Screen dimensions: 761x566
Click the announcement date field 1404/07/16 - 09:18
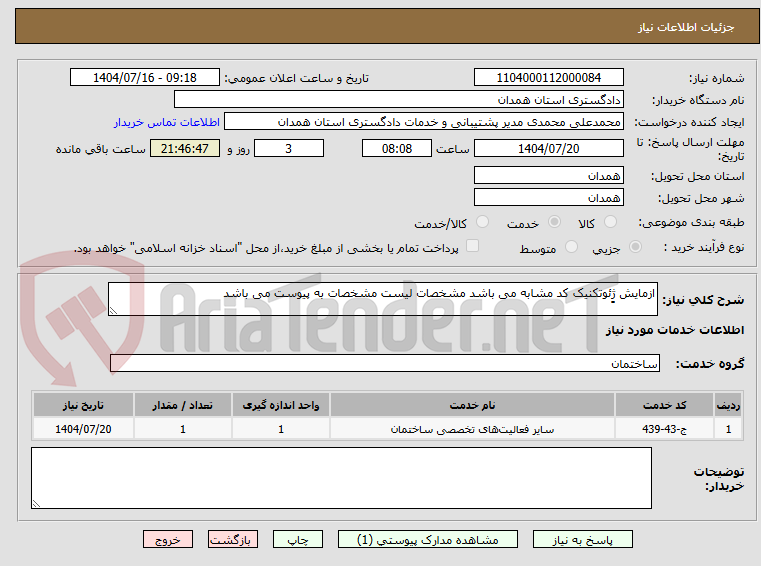click(x=145, y=77)
